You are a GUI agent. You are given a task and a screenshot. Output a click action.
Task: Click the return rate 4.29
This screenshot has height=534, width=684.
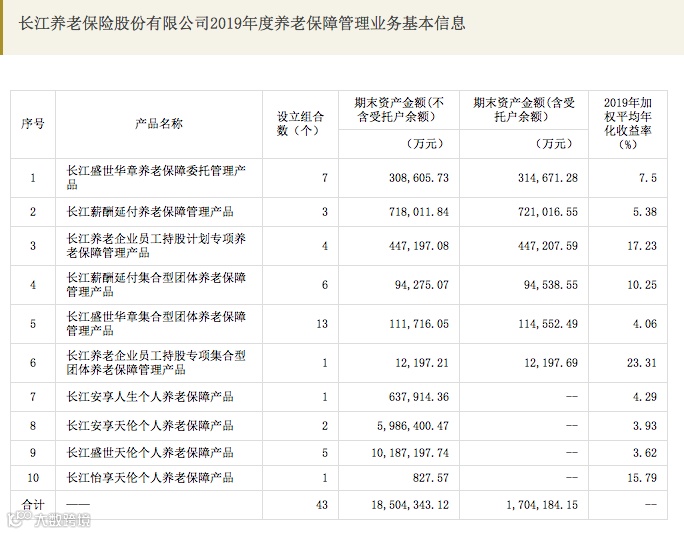click(x=645, y=397)
